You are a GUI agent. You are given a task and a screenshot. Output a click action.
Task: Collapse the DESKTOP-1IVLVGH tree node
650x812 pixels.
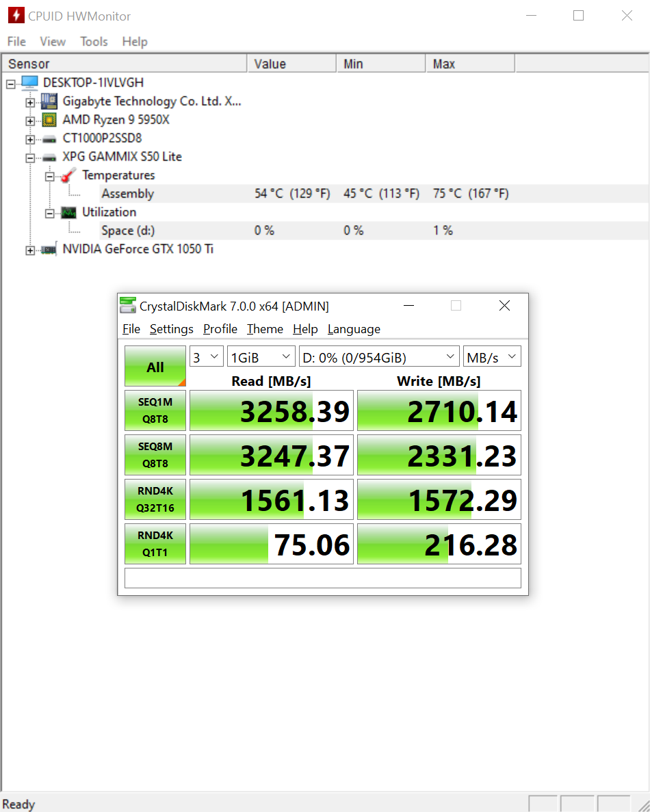pos(11,83)
